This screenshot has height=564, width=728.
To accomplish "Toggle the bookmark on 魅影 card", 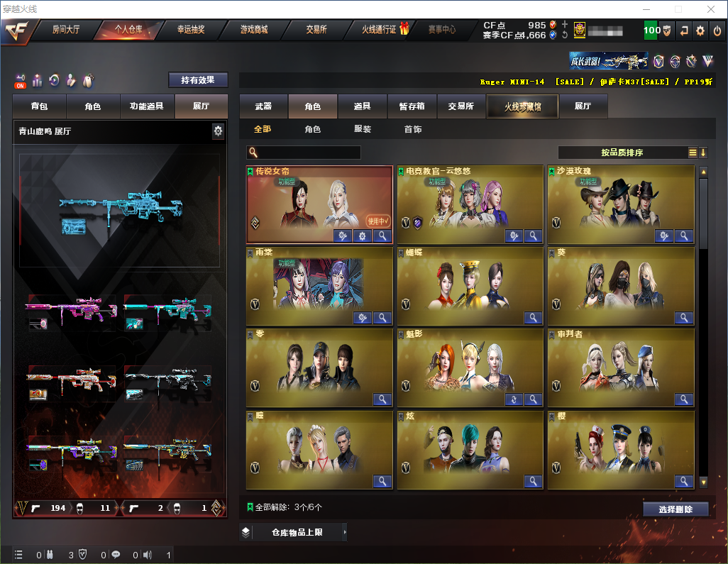I will coord(401,334).
